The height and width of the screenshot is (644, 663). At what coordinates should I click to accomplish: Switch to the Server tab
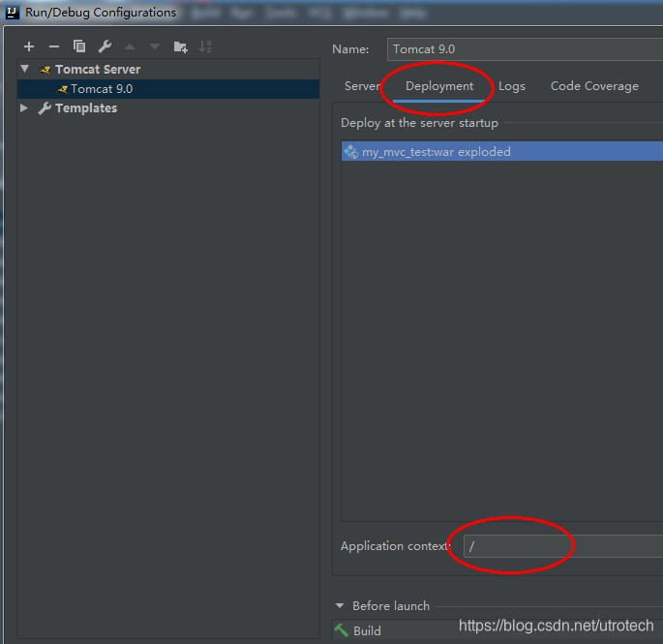(x=362, y=86)
